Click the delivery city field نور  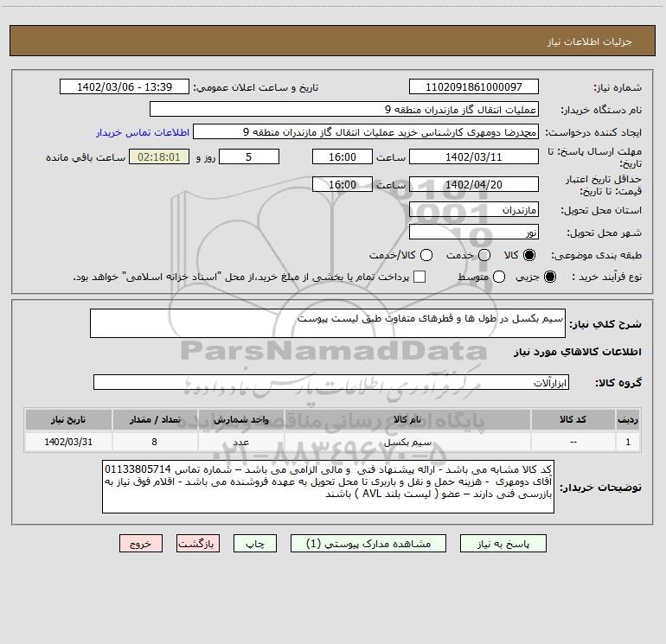pyautogui.click(x=474, y=232)
